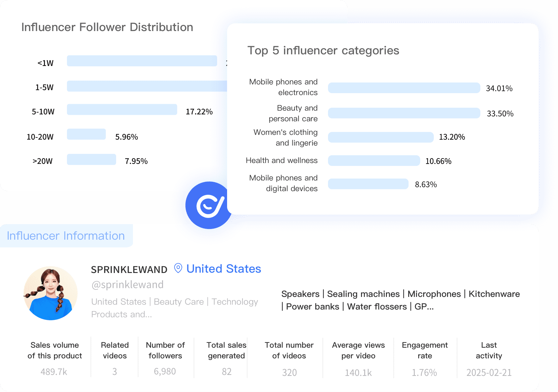The width and height of the screenshot is (558, 392).
Task: Click the 5-10W follower distribution bar
Action: coord(122,110)
